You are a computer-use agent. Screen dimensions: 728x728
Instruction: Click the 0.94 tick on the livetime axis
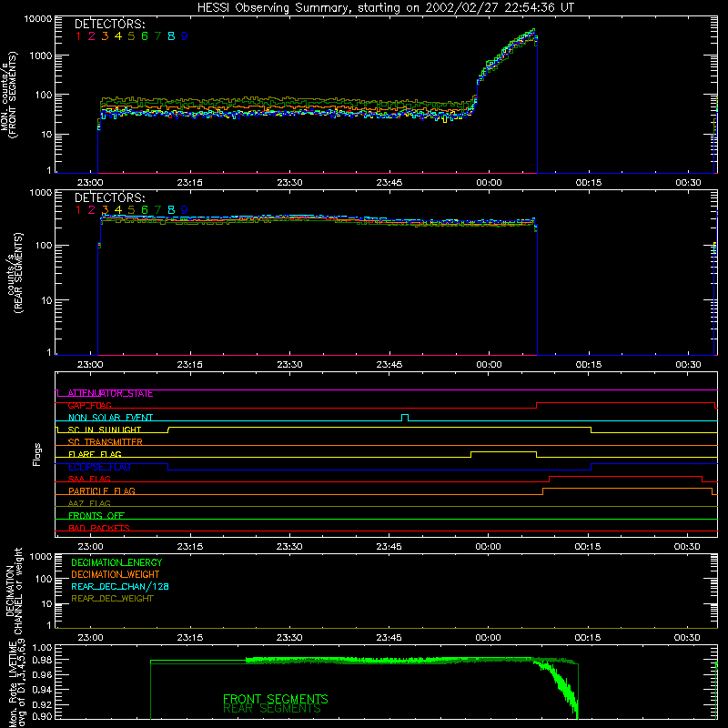(x=43, y=689)
